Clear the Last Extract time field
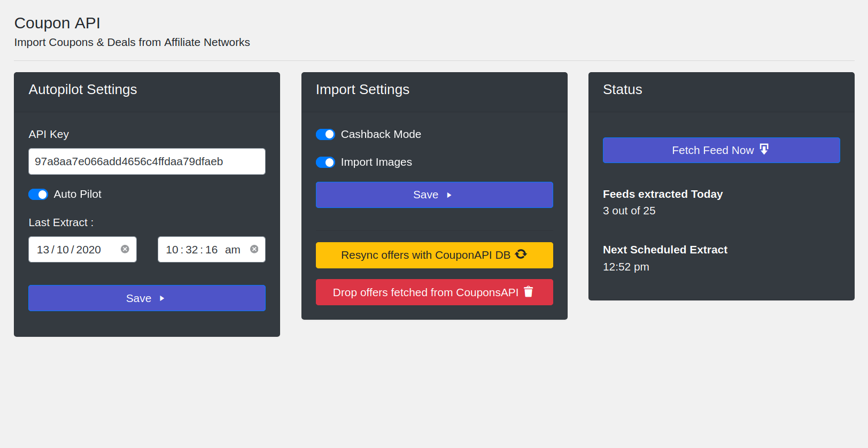868x448 pixels. tap(254, 249)
